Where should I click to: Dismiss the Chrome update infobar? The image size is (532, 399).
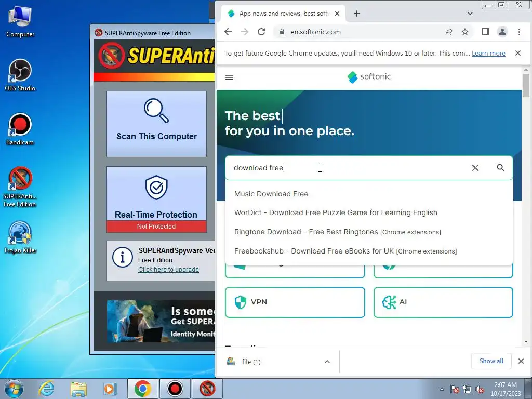click(x=518, y=53)
